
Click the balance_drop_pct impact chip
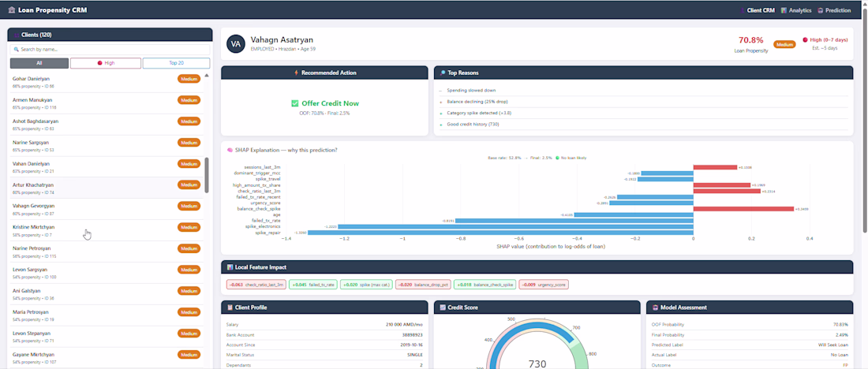pos(424,285)
